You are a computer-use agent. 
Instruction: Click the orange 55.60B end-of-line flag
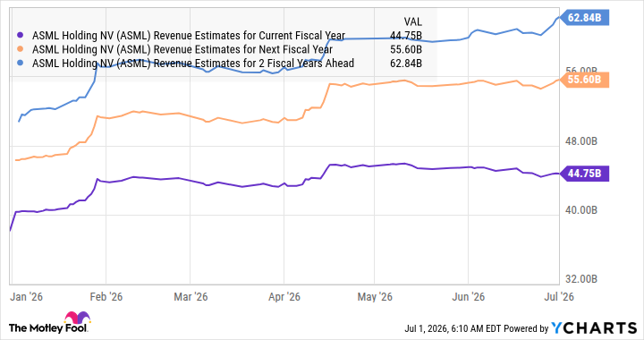coord(584,80)
